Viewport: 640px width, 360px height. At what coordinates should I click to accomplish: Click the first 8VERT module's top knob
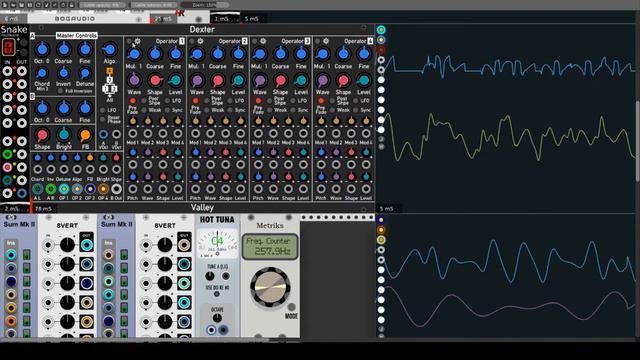tap(67, 245)
